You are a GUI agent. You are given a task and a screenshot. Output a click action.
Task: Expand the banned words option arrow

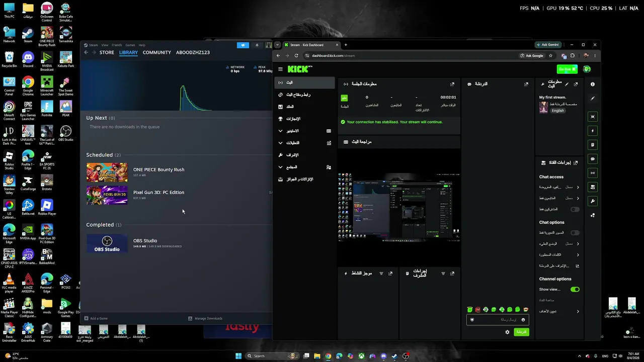[x=578, y=255]
